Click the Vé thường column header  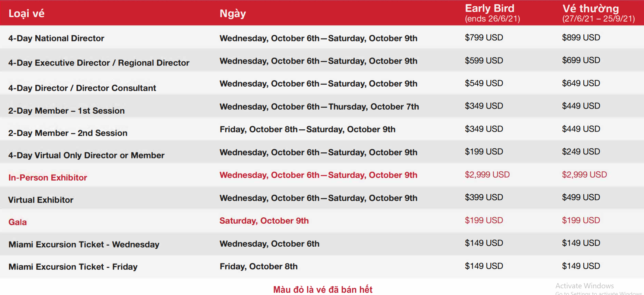point(598,13)
